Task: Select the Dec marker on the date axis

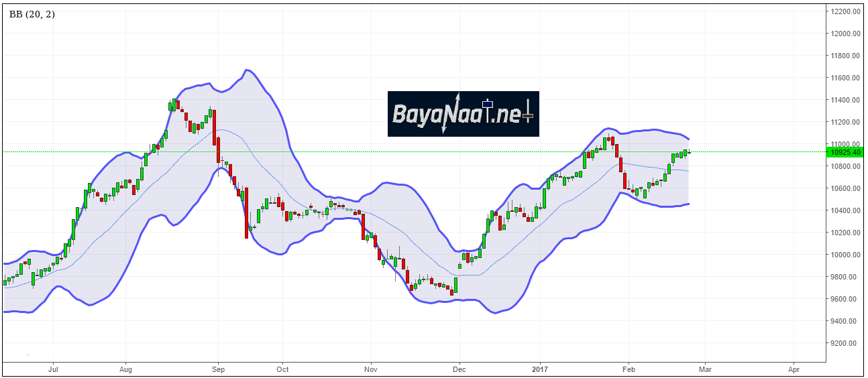Action: click(x=459, y=369)
